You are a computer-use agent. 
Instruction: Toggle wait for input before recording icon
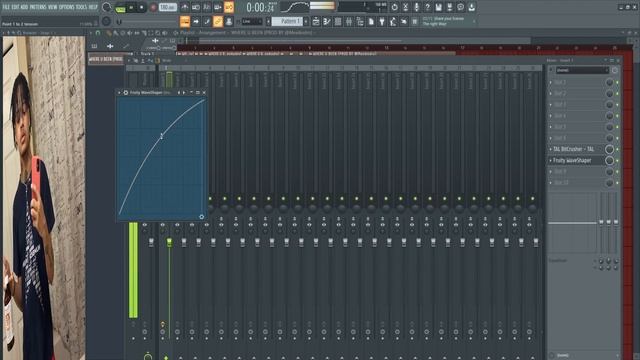coord(196,7)
